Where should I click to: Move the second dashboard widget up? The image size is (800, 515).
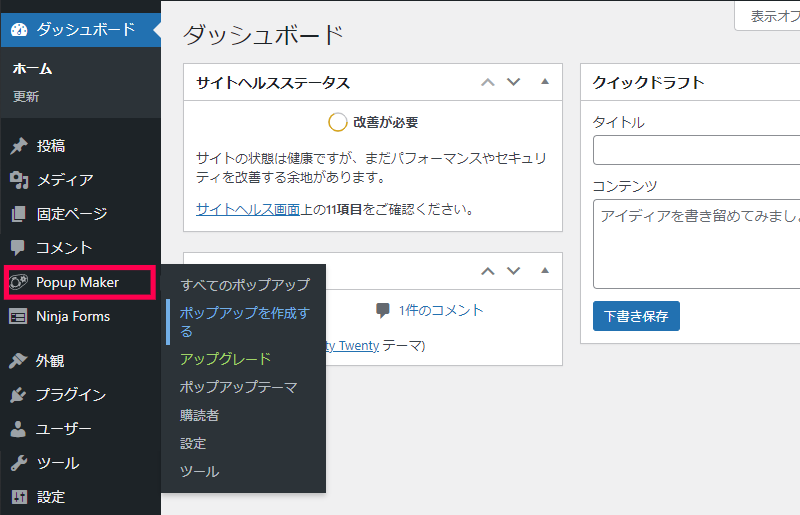tap(488, 271)
